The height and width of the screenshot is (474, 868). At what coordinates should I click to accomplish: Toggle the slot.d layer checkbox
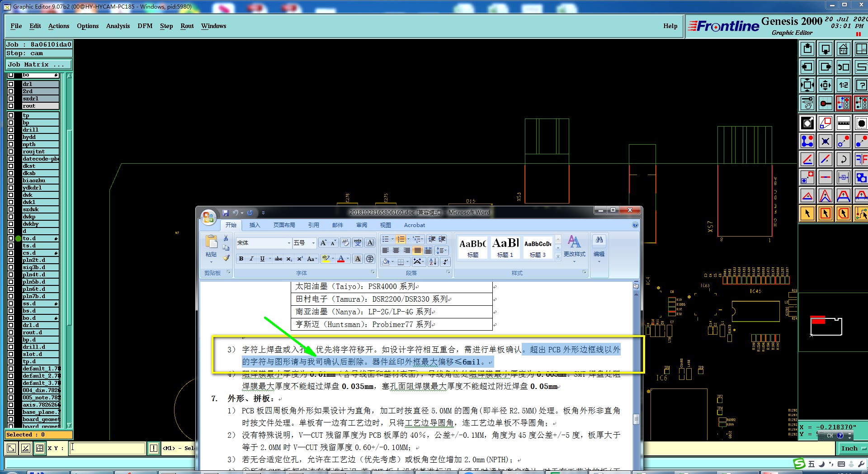[11, 354]
